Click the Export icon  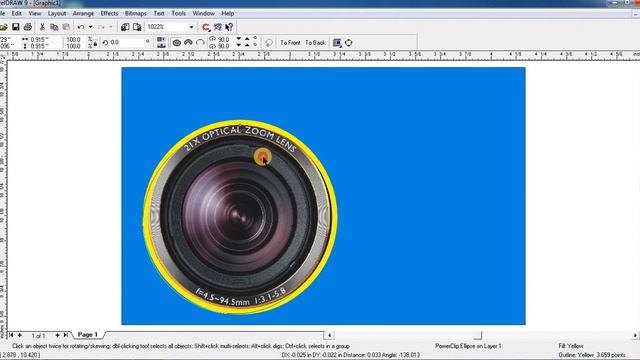pyautogui.click(x=137, y=27)
